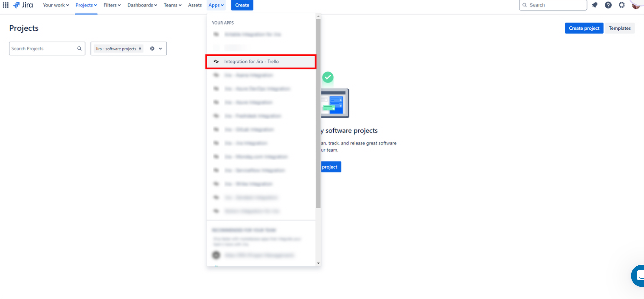
Task: Open the notifications bell icon
Action: (x=594, y=5)
